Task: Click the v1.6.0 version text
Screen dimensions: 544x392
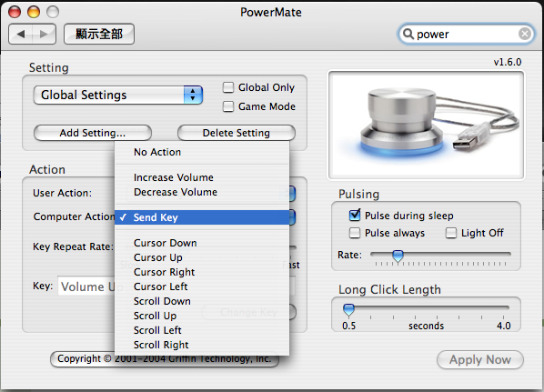Action: click(508, 62)
